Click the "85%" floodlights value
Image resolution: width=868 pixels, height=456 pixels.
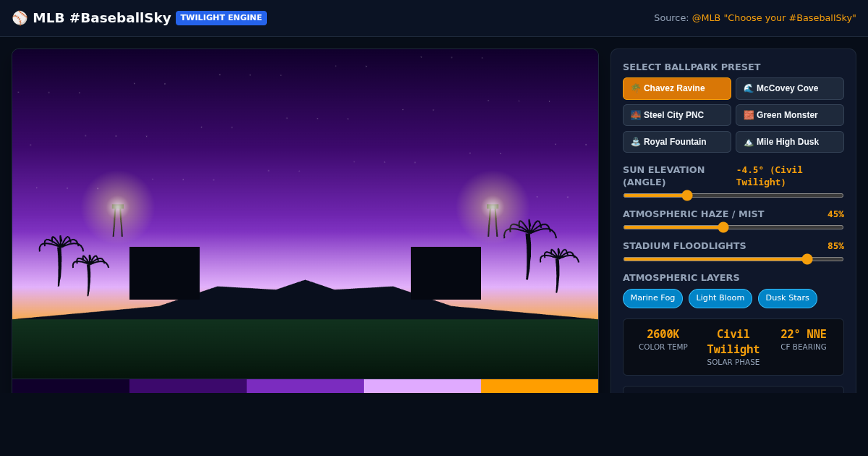click(835, 246)
